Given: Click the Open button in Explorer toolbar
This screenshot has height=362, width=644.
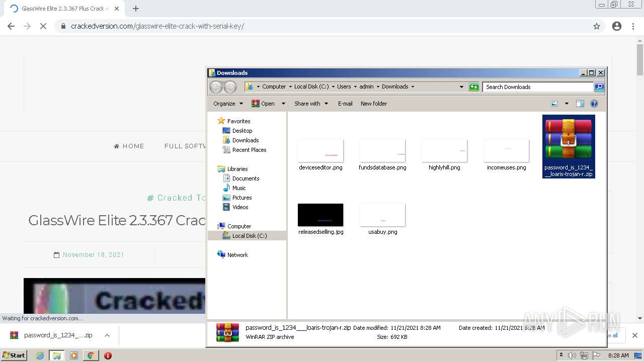Looking at the screenshot, I should (x=264, y=104).
